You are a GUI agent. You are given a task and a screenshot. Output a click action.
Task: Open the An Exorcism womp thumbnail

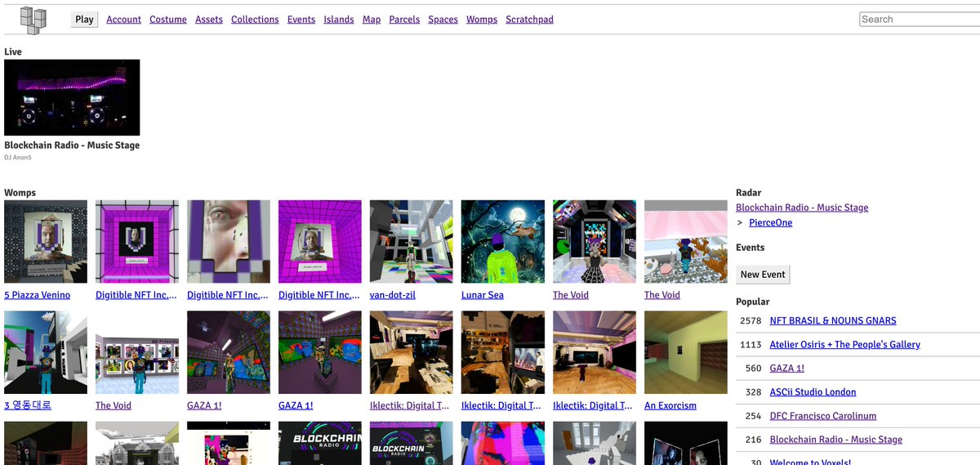tap(686, 352)
